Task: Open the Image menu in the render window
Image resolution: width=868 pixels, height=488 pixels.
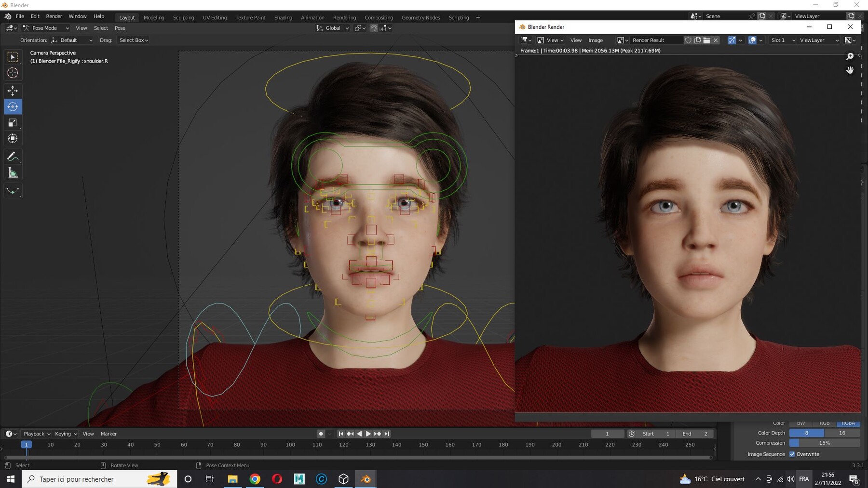Action: 596,40
